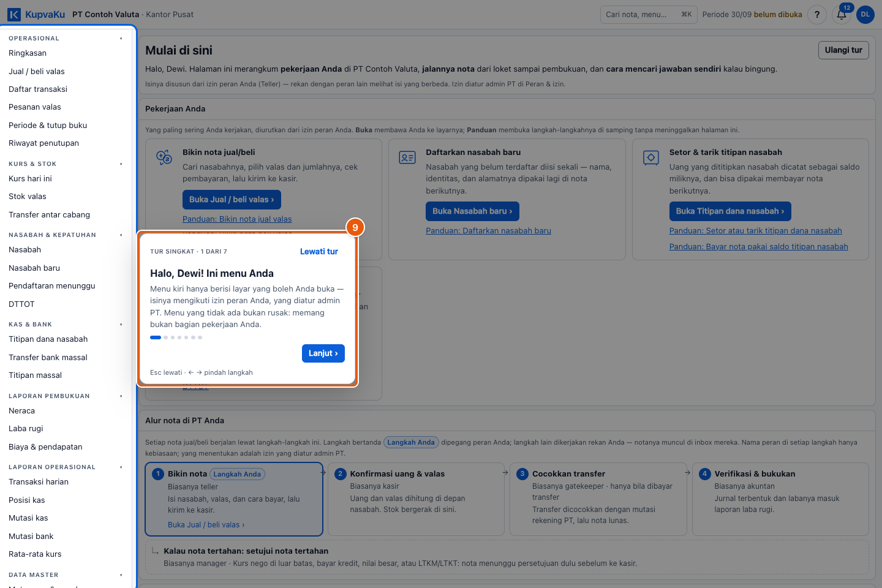
Task: Click the safe icon beside Setor & tarik titipan nasabah
Action: (x=651, y=157)
